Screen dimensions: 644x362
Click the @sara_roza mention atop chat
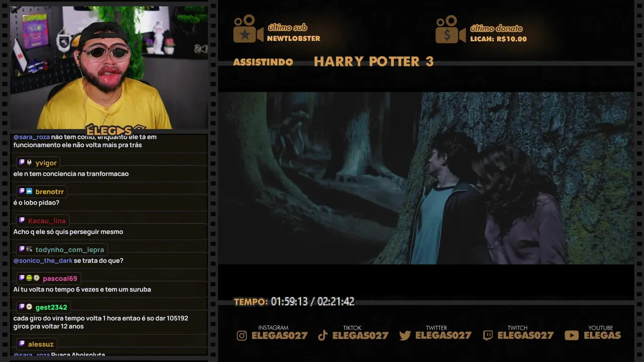(x=32, y=137)
